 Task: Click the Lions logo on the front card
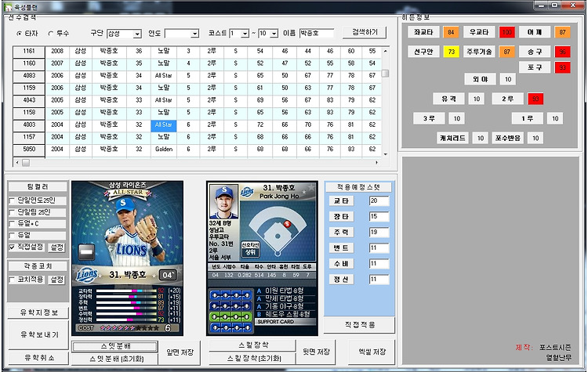[x=87, y=276]
